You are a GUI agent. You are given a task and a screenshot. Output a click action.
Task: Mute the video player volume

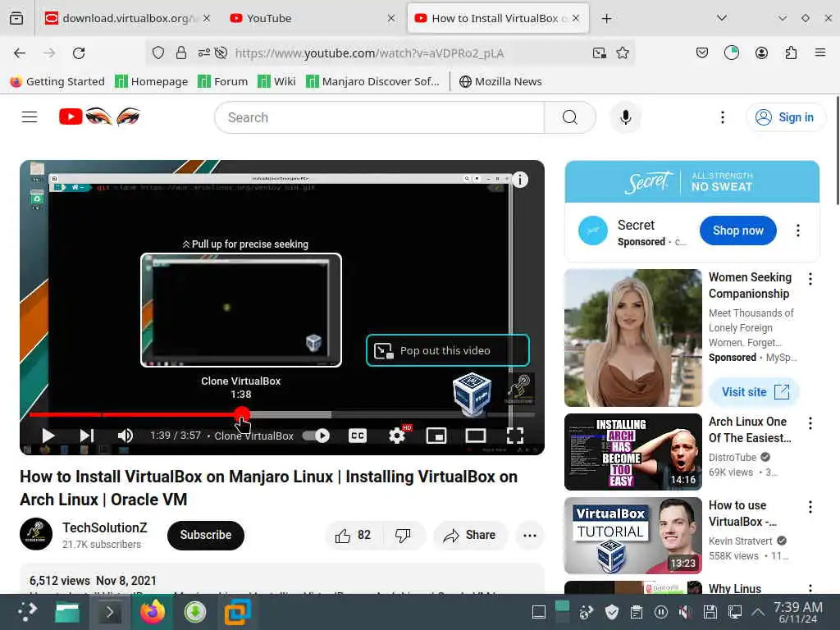(x=125, y=436)
